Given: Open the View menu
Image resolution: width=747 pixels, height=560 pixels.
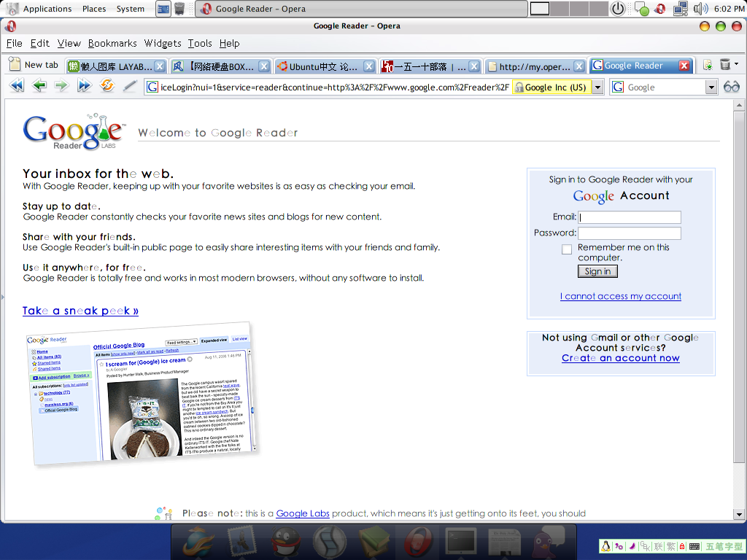Looking at the screenshot, I should pyautogui.click(x=69, y=43).
